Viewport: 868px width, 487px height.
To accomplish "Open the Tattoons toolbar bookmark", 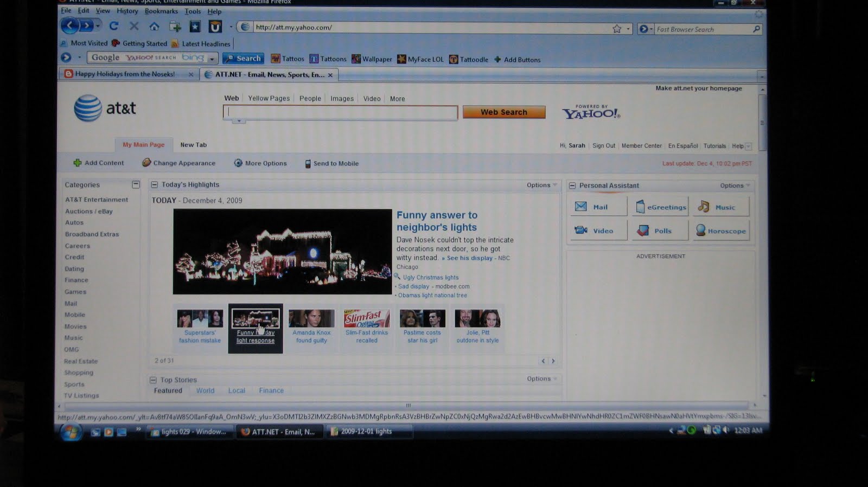I will coord(328,59).
